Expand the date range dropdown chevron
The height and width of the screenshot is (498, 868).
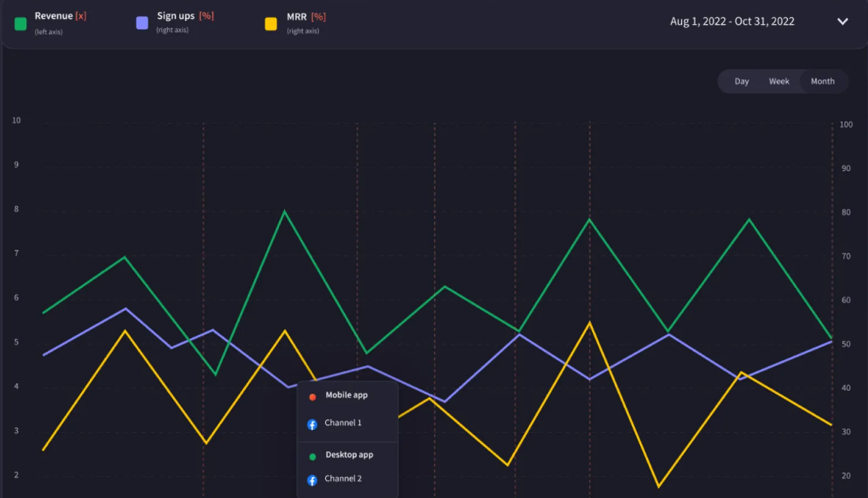click(x=842, y=22)
